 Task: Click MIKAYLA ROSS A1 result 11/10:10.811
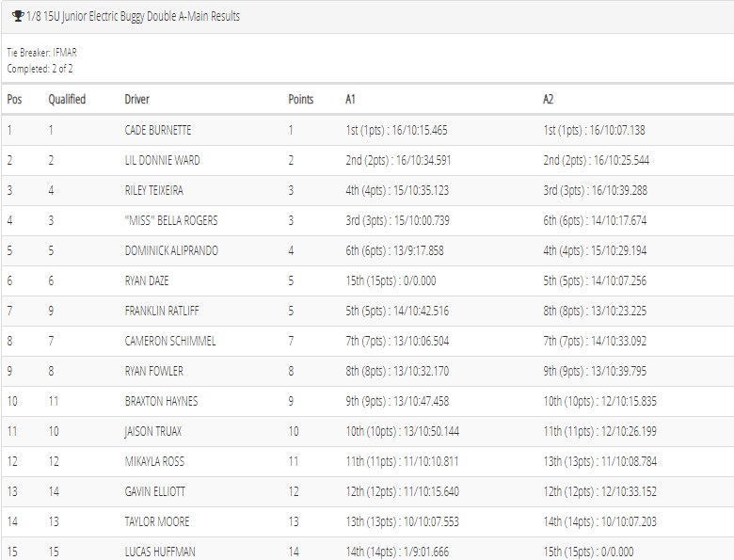[x=402, y=462]
